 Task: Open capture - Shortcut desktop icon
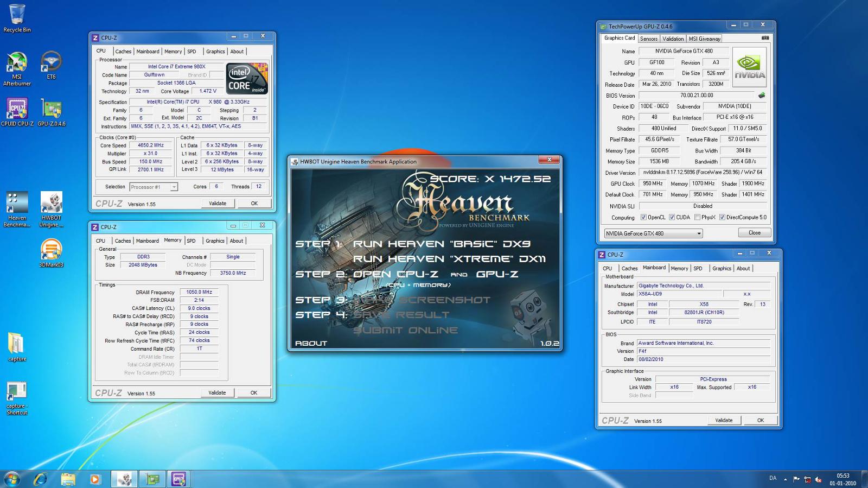pyautogui.click(x=17, y=398)
